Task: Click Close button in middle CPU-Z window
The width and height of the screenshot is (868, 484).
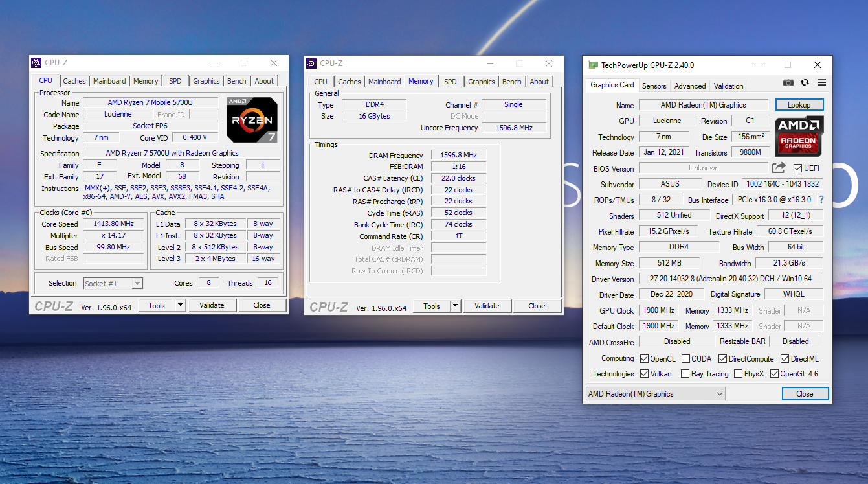Action: pos(537,306)
